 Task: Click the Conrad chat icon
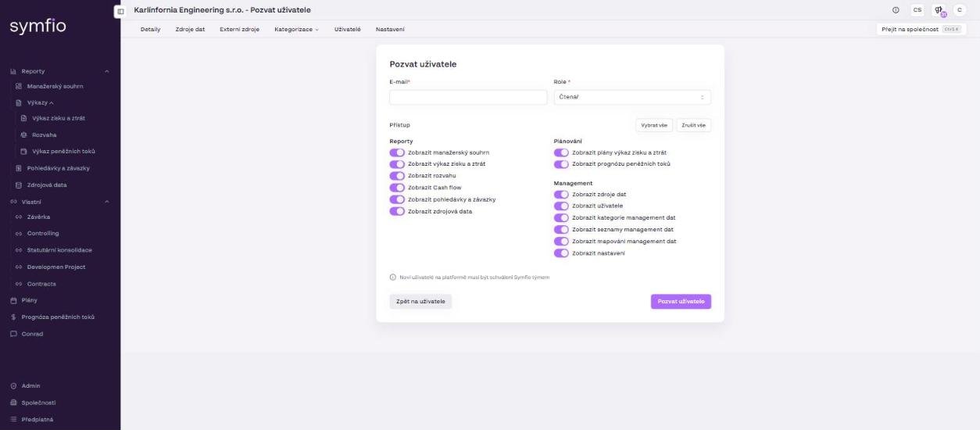click(13, 334)
